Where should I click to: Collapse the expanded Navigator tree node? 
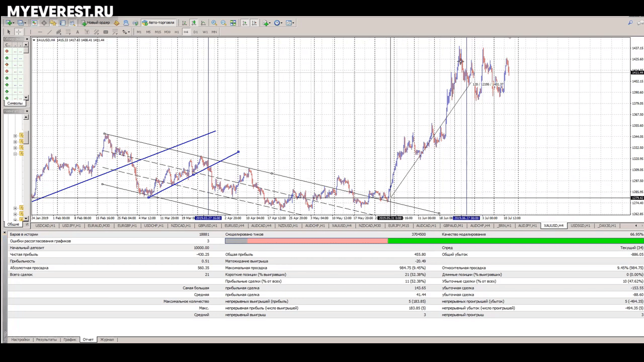(x=15, y=154)
